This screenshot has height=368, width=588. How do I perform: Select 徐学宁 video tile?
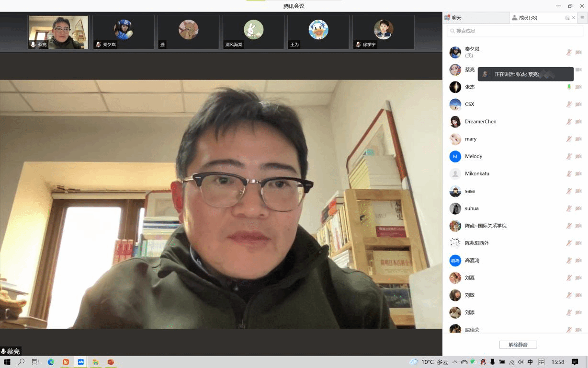(x=383, y=32)
